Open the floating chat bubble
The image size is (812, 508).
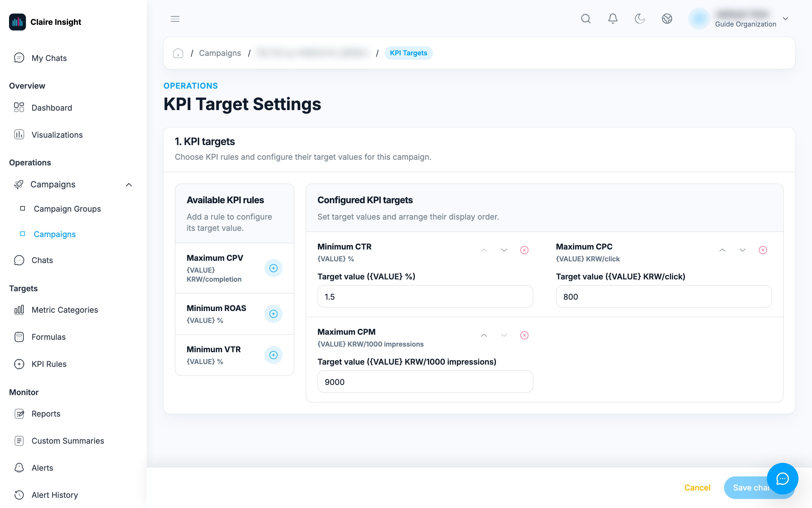click(x=782, y=479)
